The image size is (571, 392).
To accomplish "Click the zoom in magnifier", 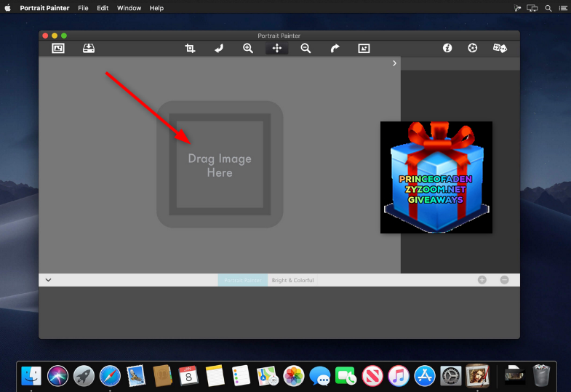I will [248, 48].
